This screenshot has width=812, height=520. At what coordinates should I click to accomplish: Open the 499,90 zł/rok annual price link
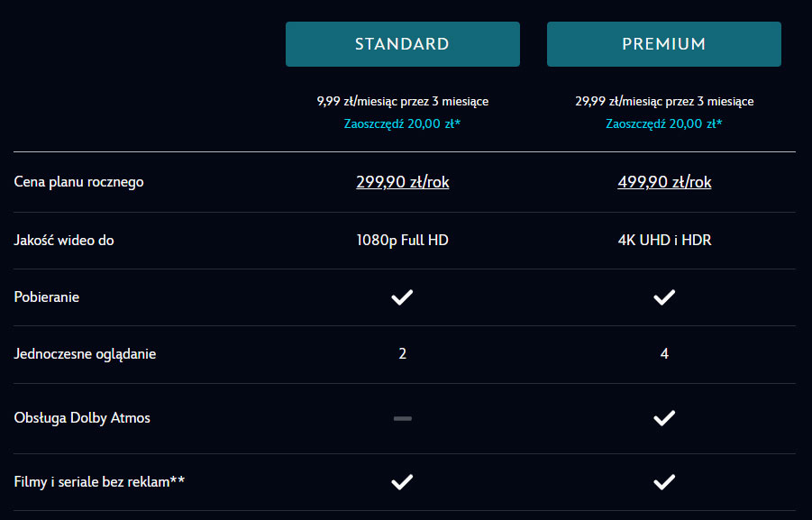pyautogui.click(x=664, y=182)
